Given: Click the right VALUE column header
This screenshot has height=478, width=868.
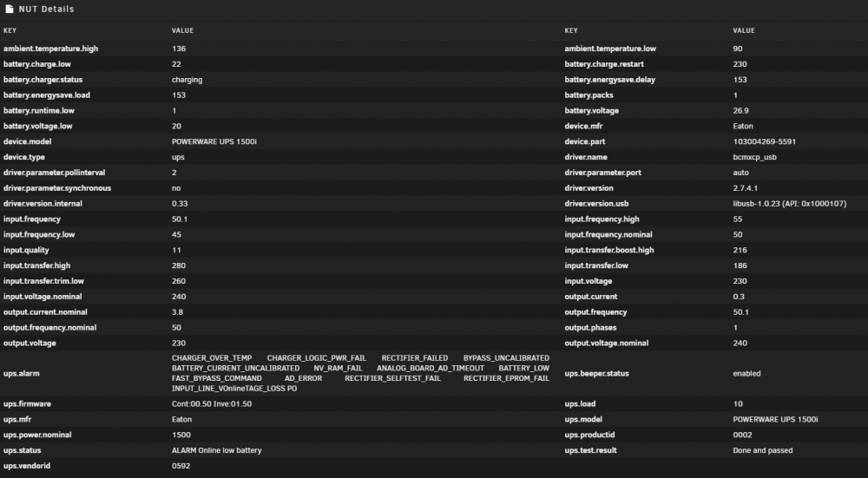Looking at the screenshot, I should (744, 30).
